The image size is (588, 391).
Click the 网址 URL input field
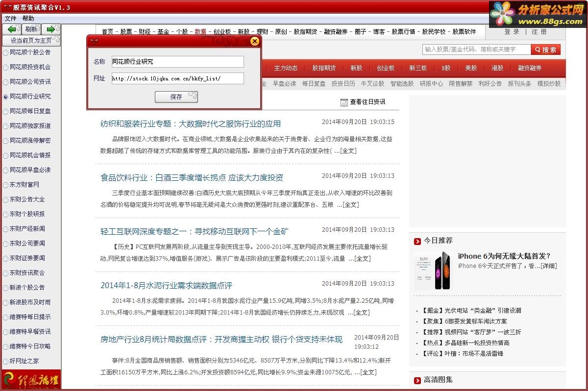coord(177,78)
